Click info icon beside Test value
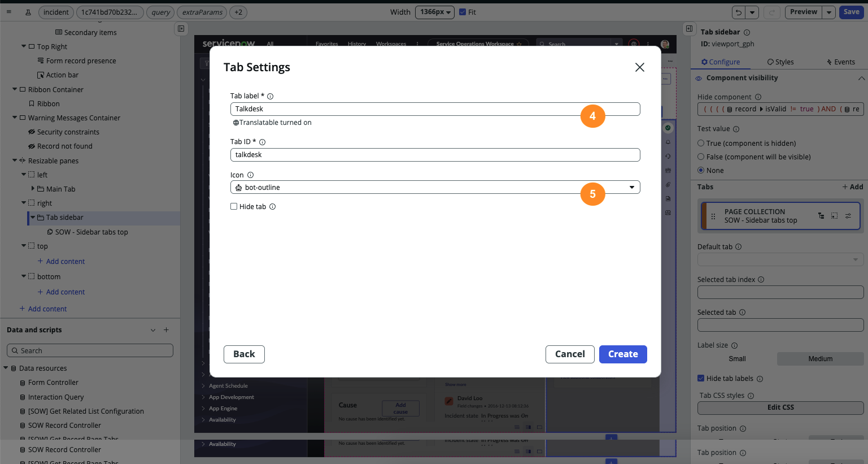868x464 pixels. (736, 129)
